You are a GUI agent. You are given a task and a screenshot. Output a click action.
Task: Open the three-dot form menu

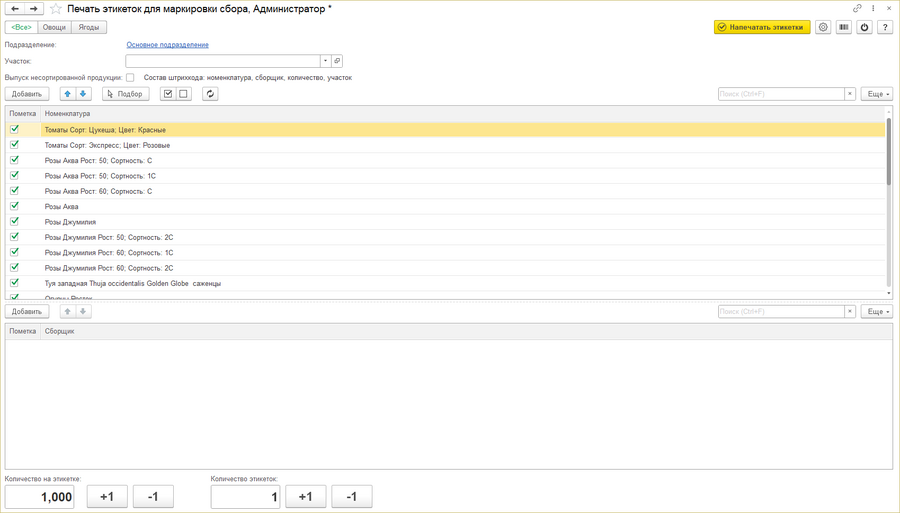pyautogui.click(x=874, y=9)
